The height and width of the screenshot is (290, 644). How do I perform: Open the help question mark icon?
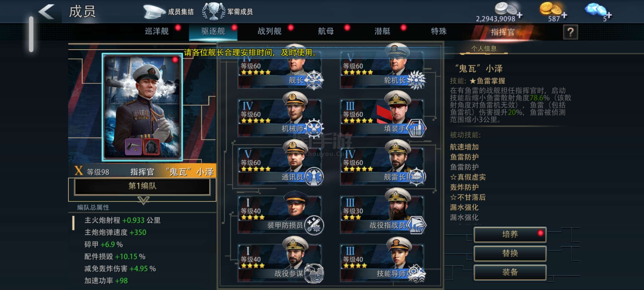pos(570,32)
